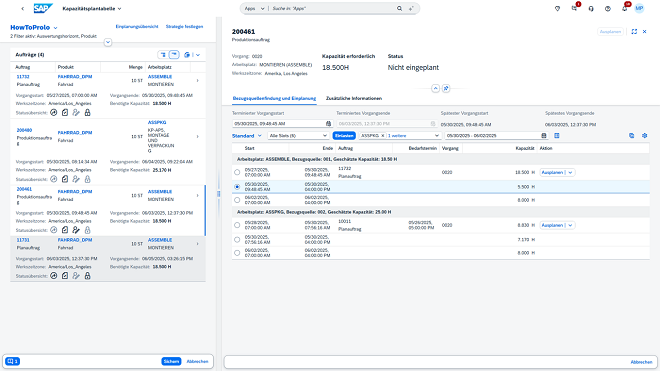The width and height of the screenshot is (660, 371).
Task: Click the globe icon in Aufträge toolbar
Action: pos(187,55)
